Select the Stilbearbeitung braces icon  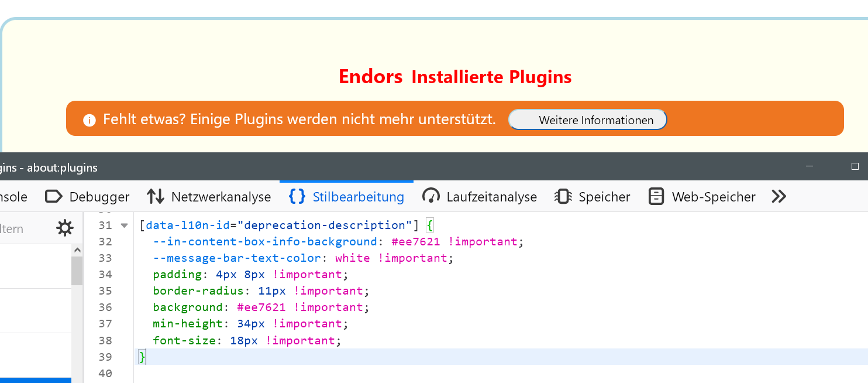(x=297, y=197)
